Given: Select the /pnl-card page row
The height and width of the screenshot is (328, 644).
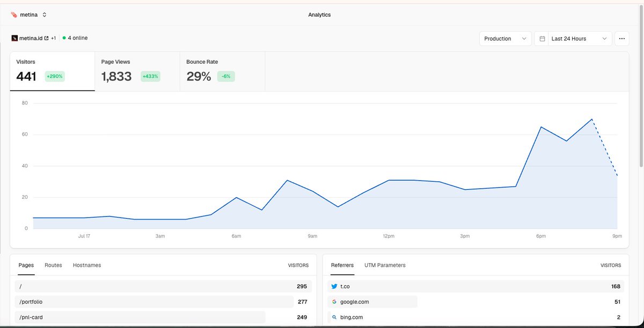Looking at the screenshot, I should click(x=163, y=317).
